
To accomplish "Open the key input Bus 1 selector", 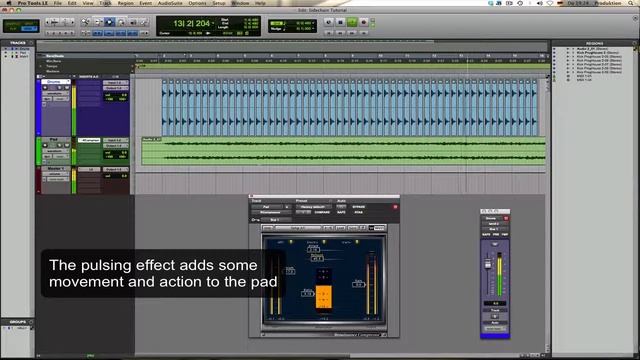I will click(276, 220).
